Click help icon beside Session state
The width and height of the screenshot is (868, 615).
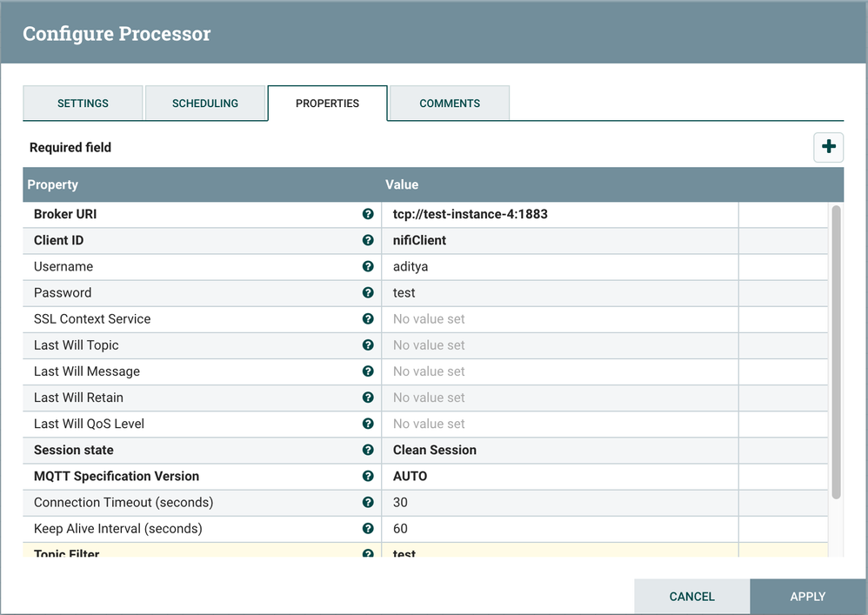368,450
